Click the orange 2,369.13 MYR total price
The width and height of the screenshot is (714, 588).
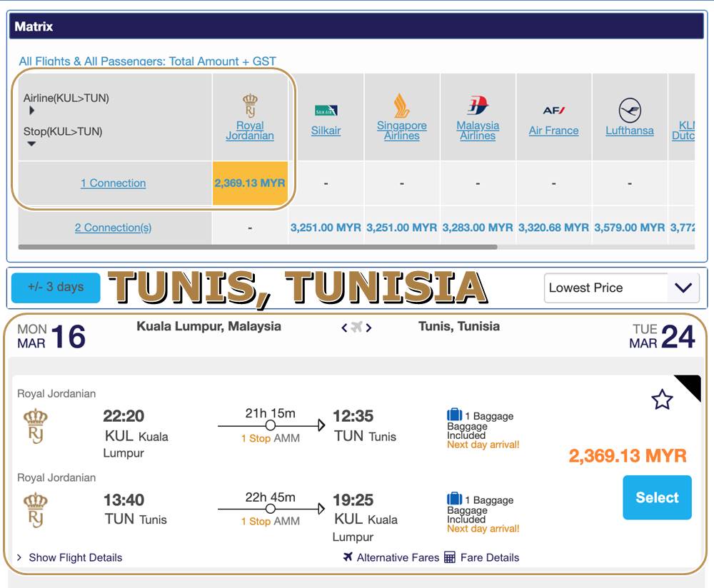click(628, 455)
